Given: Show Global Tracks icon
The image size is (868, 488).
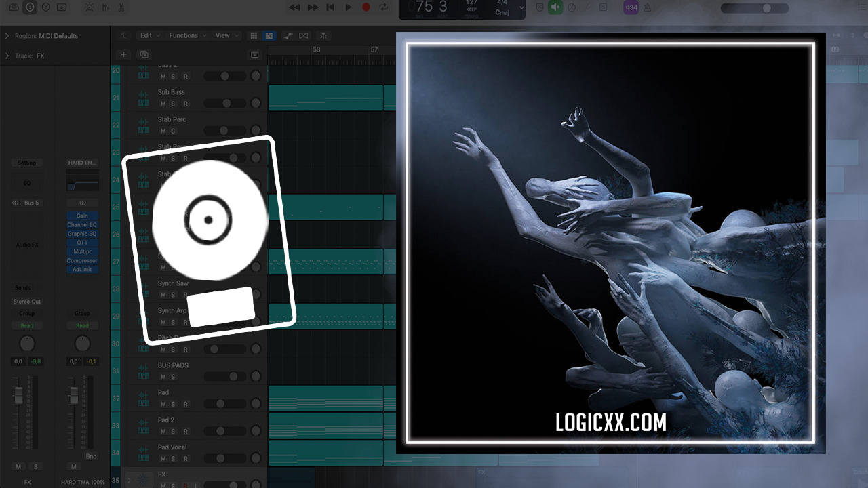Looking at the screenshot, I should click(255, 54).
